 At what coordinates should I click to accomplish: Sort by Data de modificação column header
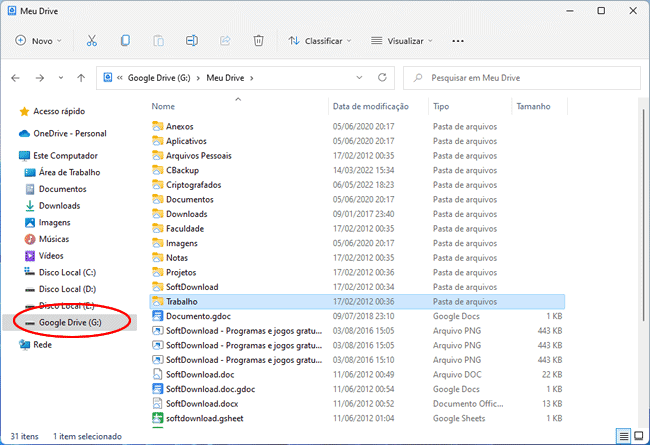pos(370,106)
